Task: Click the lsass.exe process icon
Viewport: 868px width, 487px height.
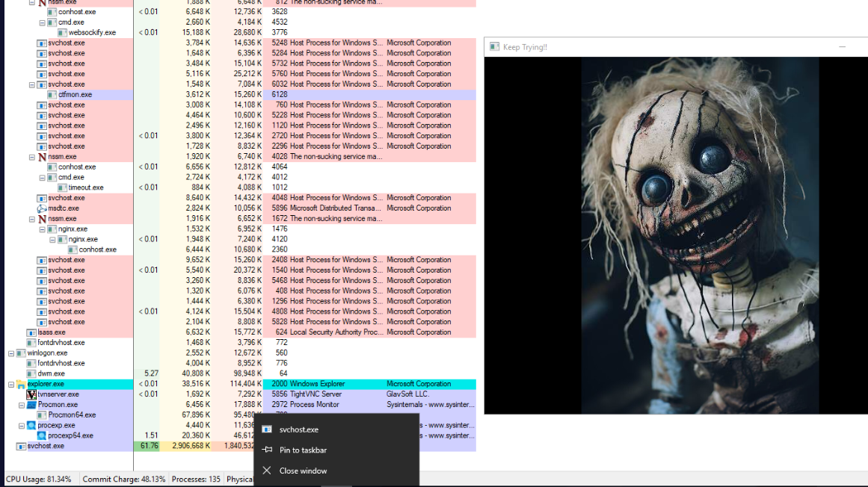Action: click(31, 332)
